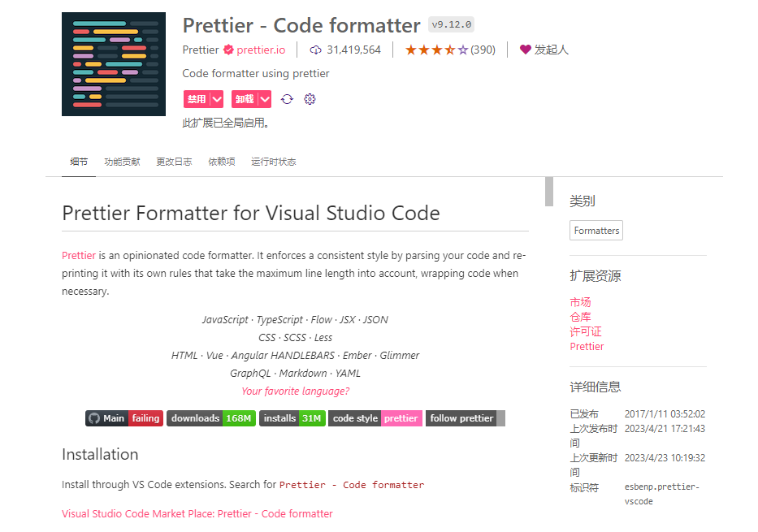The image size is (758, 532).
Task: Click the heart sponsor icon
Action: tap(525, 50)
